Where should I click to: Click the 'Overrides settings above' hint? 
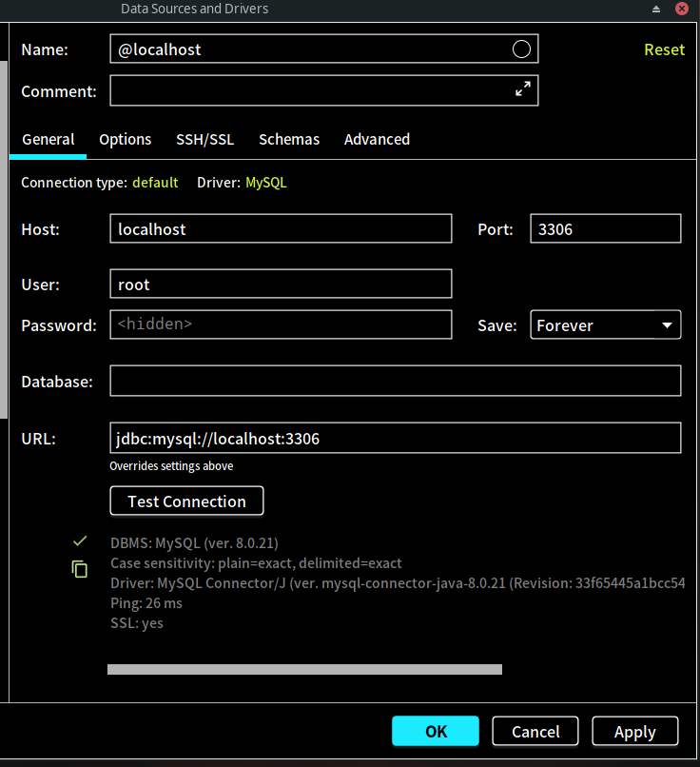pos(171,465)
